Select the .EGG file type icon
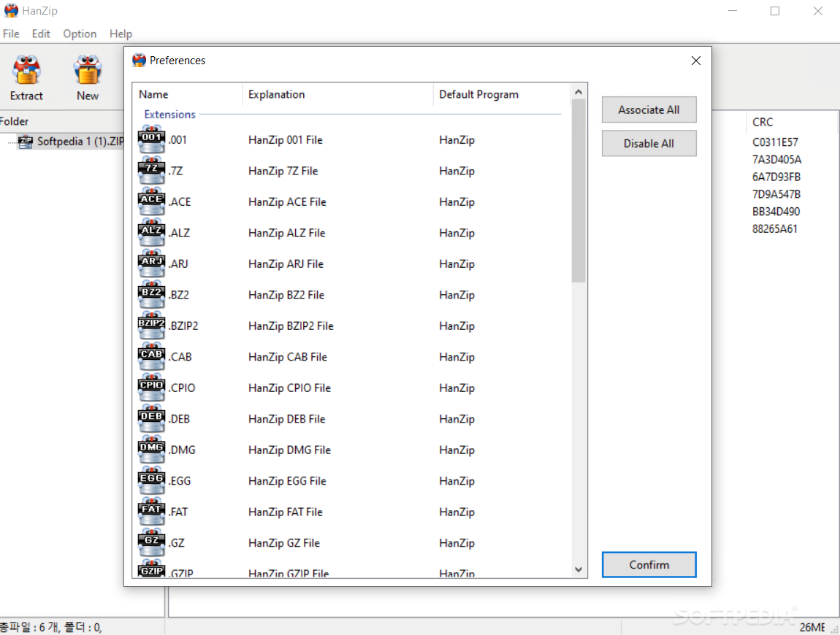Viewport: 840px width, 635px height. [x=152, y=481]
